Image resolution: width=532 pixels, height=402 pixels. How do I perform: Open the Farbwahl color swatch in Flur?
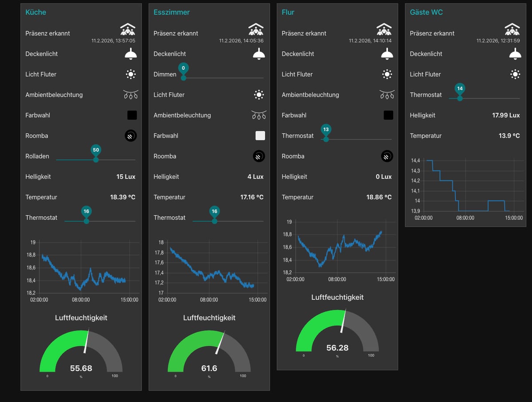tap(388, 115)
